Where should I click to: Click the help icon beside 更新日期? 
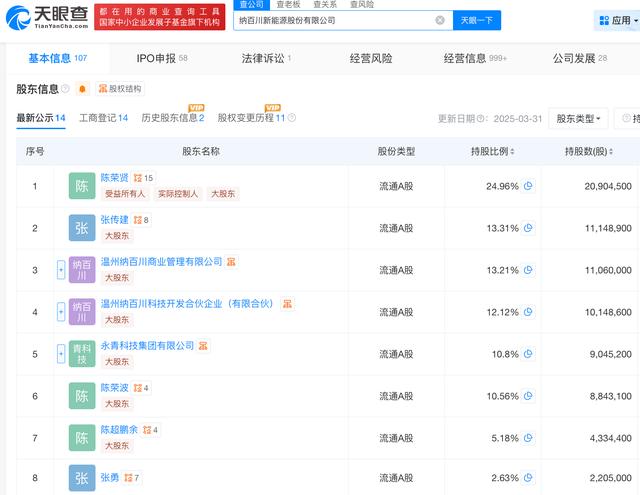coord(480,118)
